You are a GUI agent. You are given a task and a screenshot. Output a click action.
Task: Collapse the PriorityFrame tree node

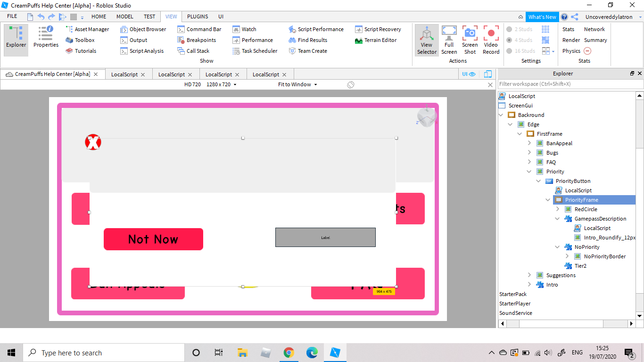click(548, 200)
